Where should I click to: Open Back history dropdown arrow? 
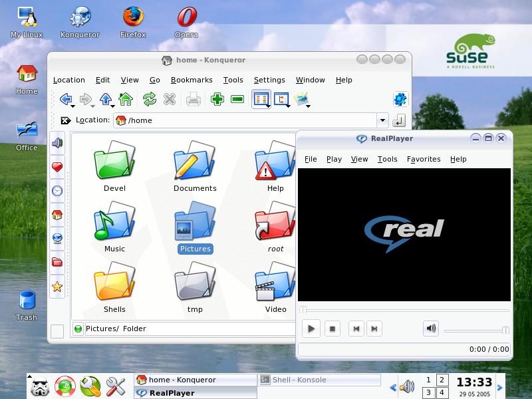pyautogui.click(x=73, y=106)
